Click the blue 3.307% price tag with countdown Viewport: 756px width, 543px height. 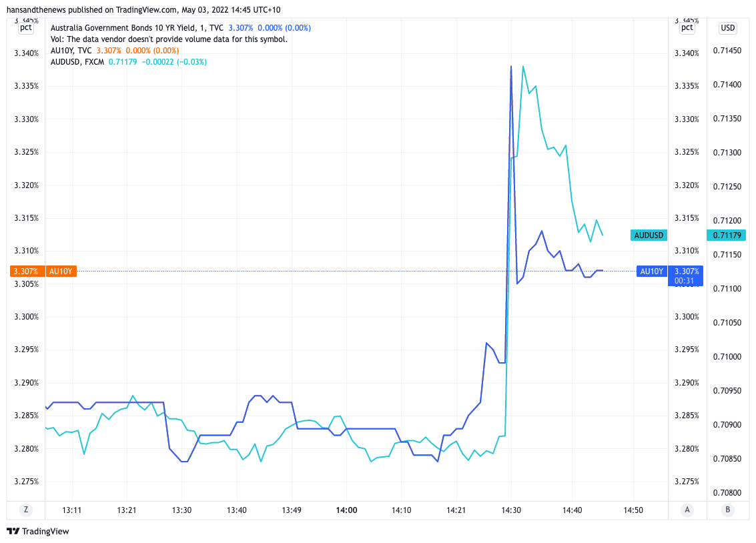pos(687,276)
